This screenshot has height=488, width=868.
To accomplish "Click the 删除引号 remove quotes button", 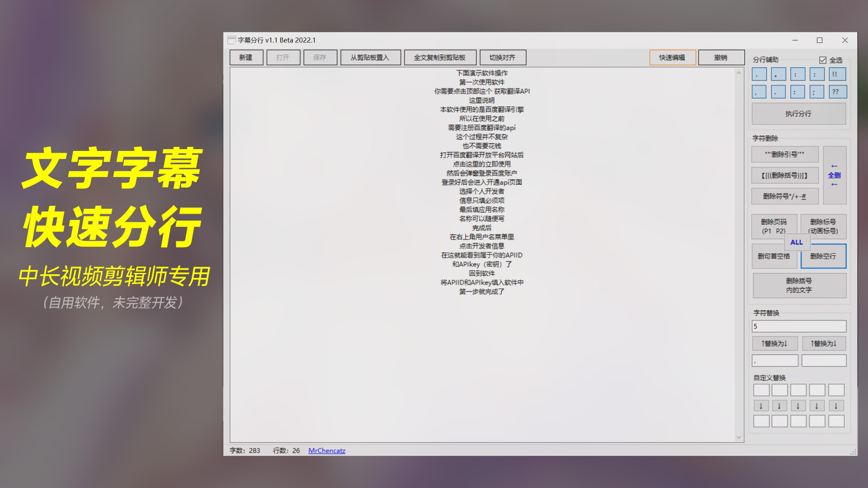I will 785,155.
